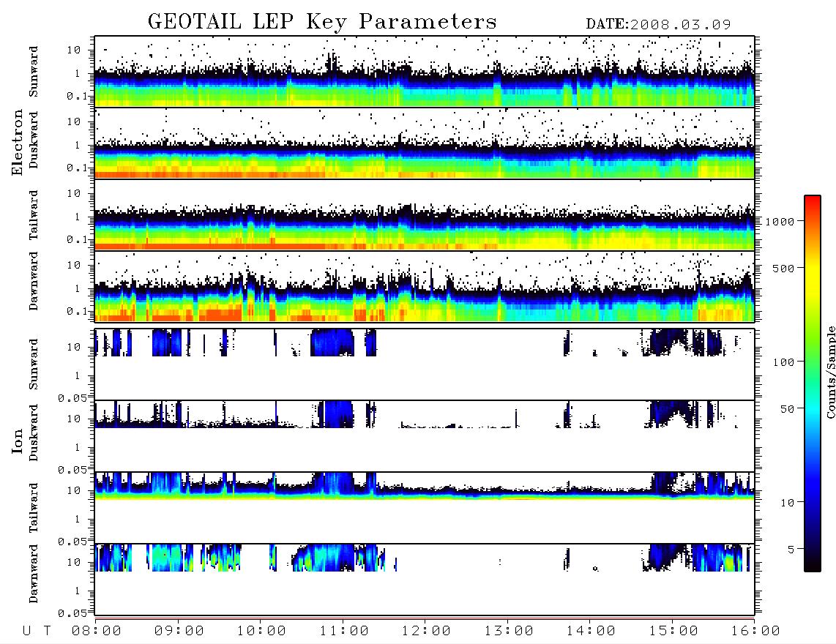This screenshot has height=644, width=836.
Task: Click inside the Ion Dawnward spectrogram panel
Action: tap(425, 580)
